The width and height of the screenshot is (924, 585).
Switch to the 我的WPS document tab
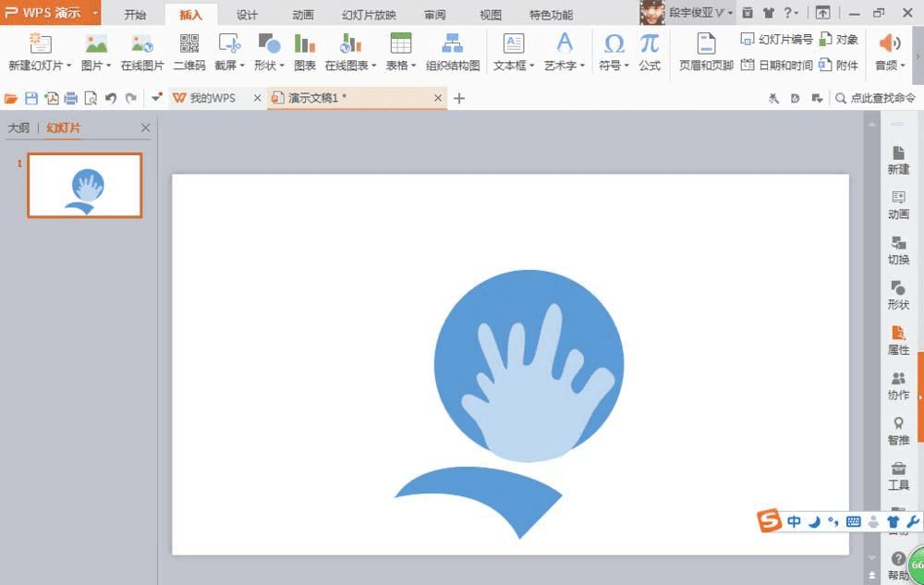click(213, 98)
